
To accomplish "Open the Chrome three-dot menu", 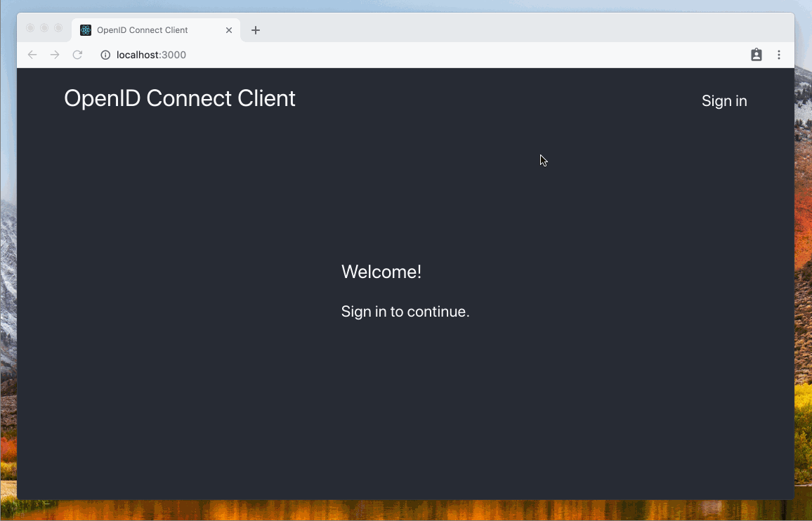I will click(779, 55).
